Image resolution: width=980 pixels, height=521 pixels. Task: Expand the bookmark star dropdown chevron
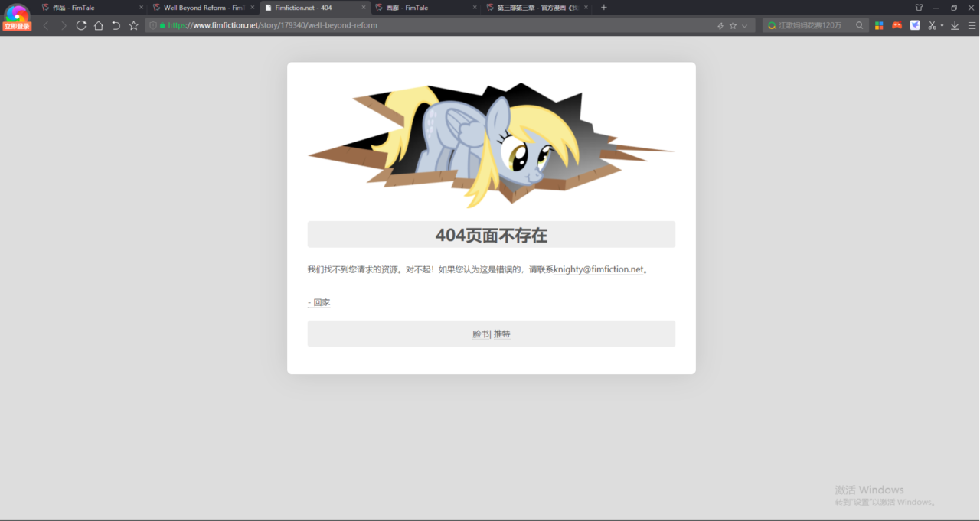pyautogui.click(x=744, y=25)
